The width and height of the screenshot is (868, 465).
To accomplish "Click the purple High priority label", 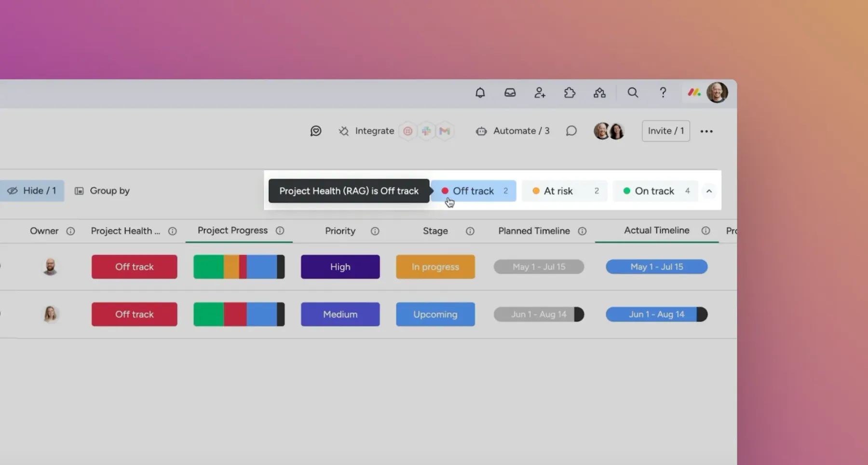I will [340, 267].
